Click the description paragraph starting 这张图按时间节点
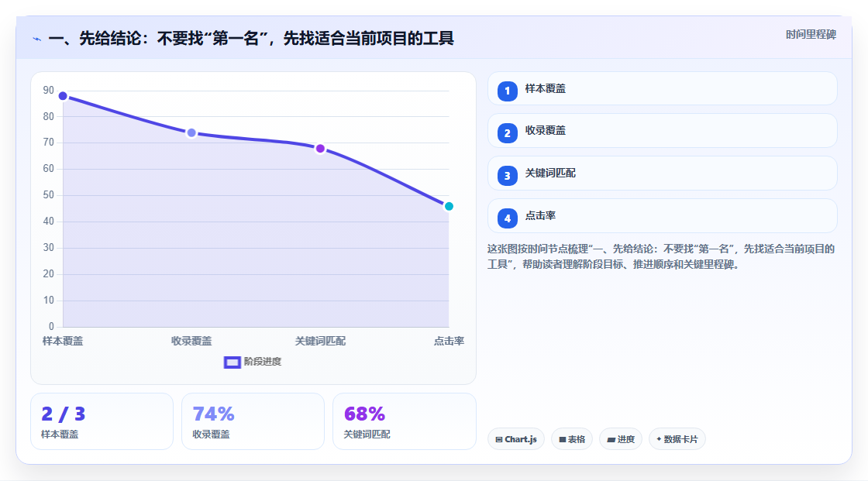Viewport: 868px width, 481px height. click(x=661, y=257)
